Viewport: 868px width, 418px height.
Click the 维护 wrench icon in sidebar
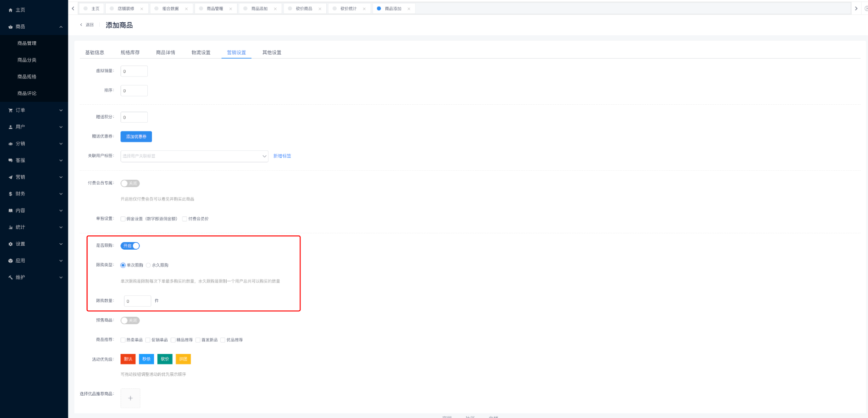pos(10,278)
